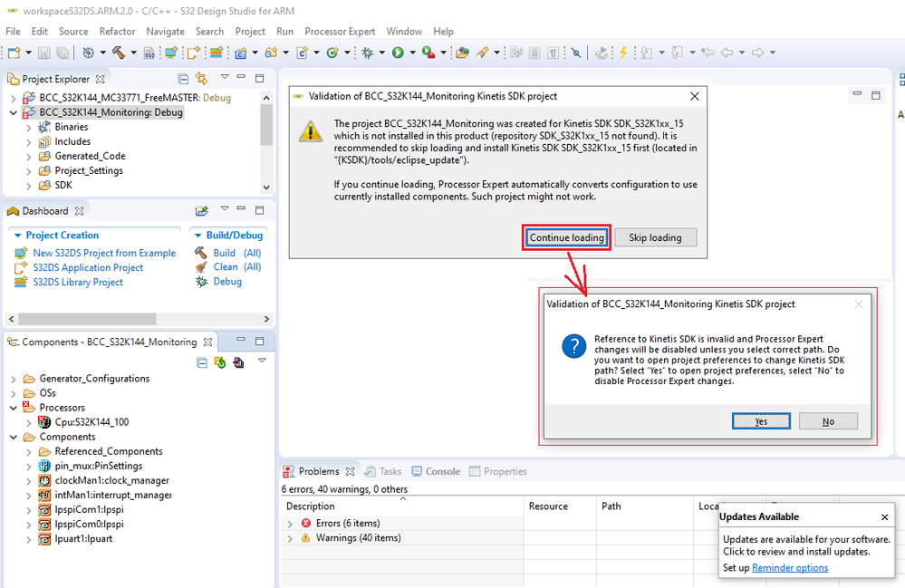Click the Continue loading button
905x588 pixels.
(x=567, y=237)
